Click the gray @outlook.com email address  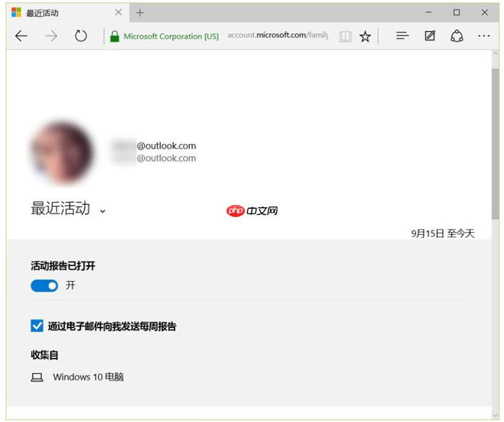point(166,158)
